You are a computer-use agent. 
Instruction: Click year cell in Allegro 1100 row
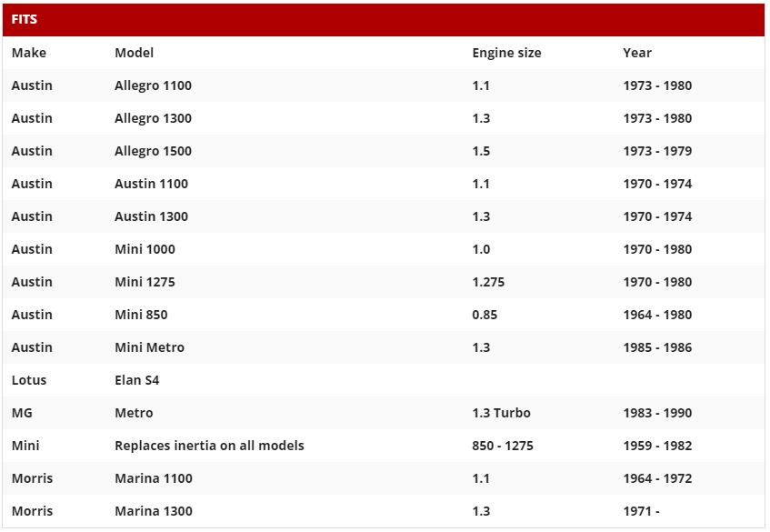(x=657, y=85)
